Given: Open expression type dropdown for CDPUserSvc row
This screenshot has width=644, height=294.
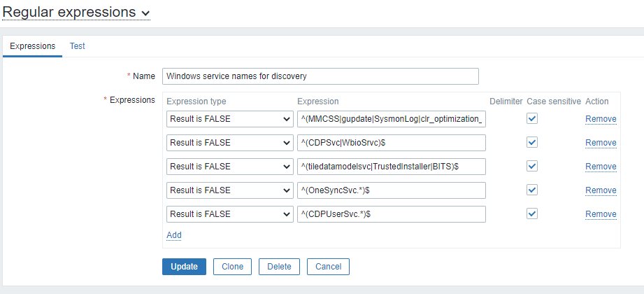Looking at the screenshot, I should coord(229,214).
